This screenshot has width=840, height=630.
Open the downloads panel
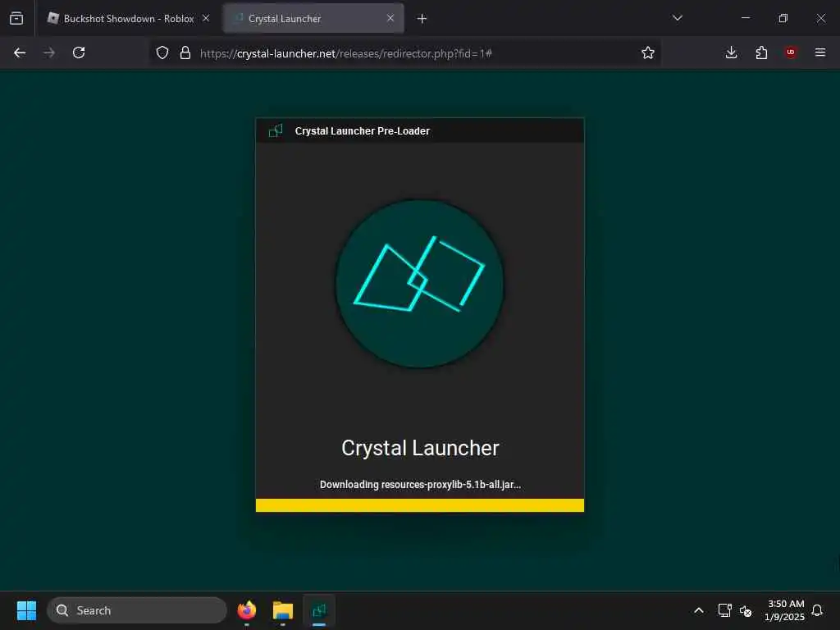731,52
